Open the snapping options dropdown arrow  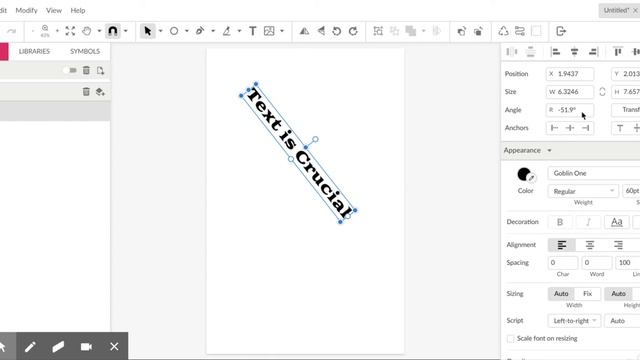point(126,31)
